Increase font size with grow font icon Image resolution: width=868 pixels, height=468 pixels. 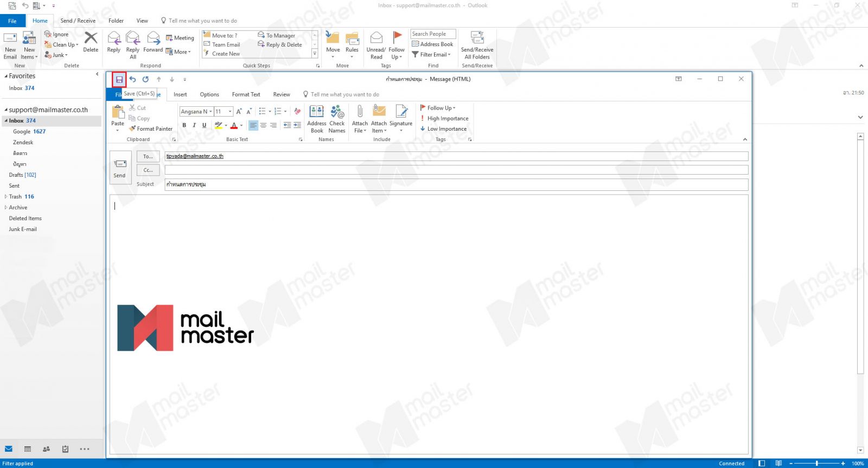(239, 111)
